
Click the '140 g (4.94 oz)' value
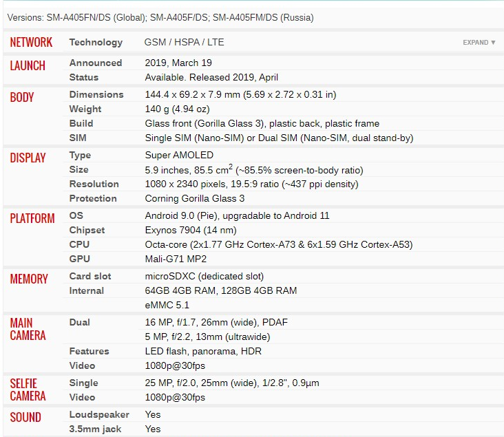pyautogui.click(x=178, y=109)
